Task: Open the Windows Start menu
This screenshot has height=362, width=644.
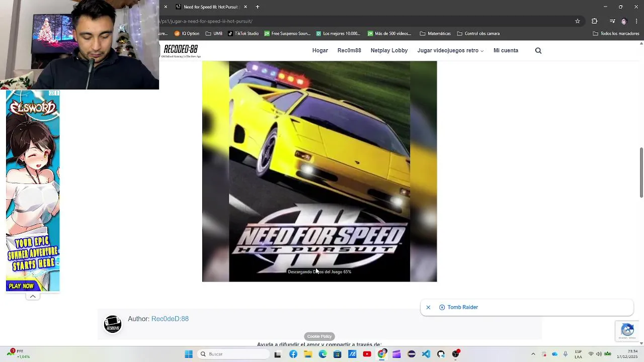Action: point(189,354)
